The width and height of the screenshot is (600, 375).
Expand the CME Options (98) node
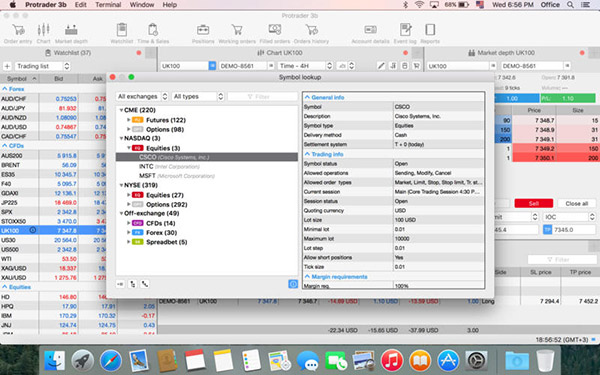(x=129, y=129)
